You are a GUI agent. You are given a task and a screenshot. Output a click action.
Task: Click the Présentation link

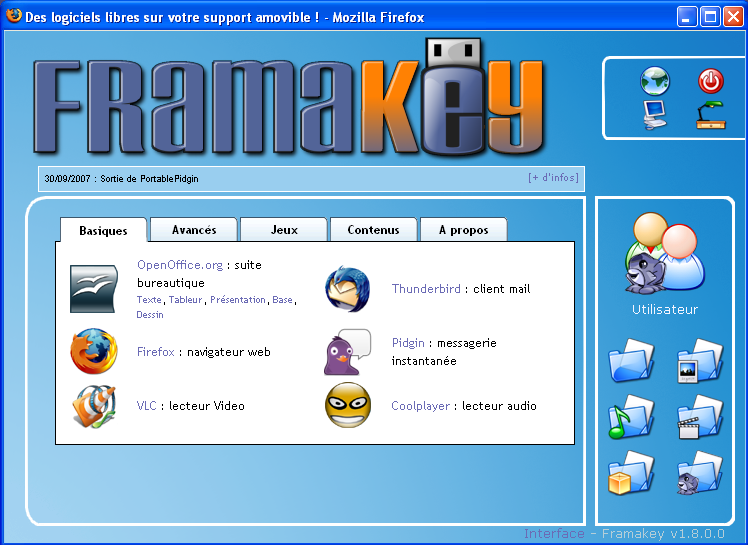(238, 300)
